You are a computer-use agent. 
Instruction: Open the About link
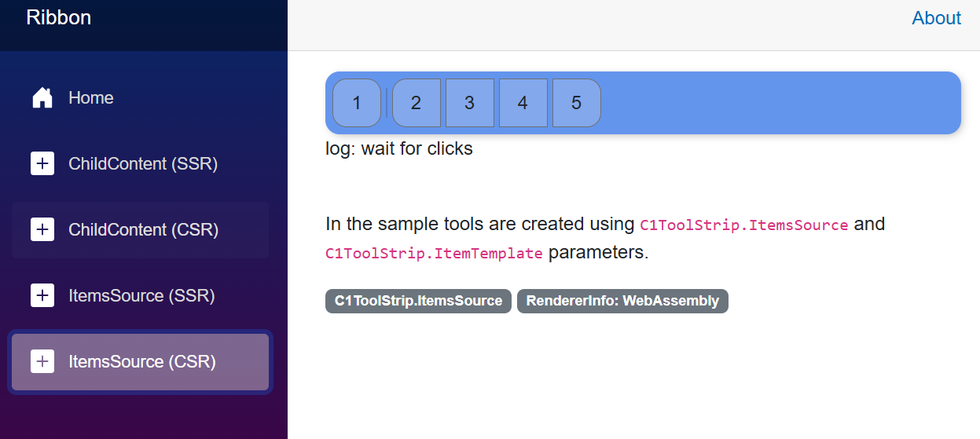pos(936,18)
